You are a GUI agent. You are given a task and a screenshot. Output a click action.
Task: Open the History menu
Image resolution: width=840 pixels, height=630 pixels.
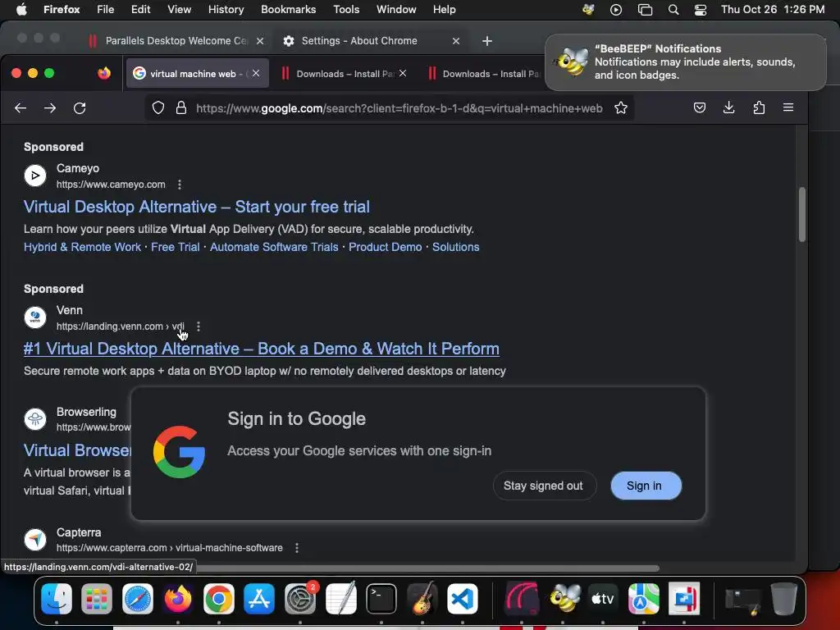226,10
